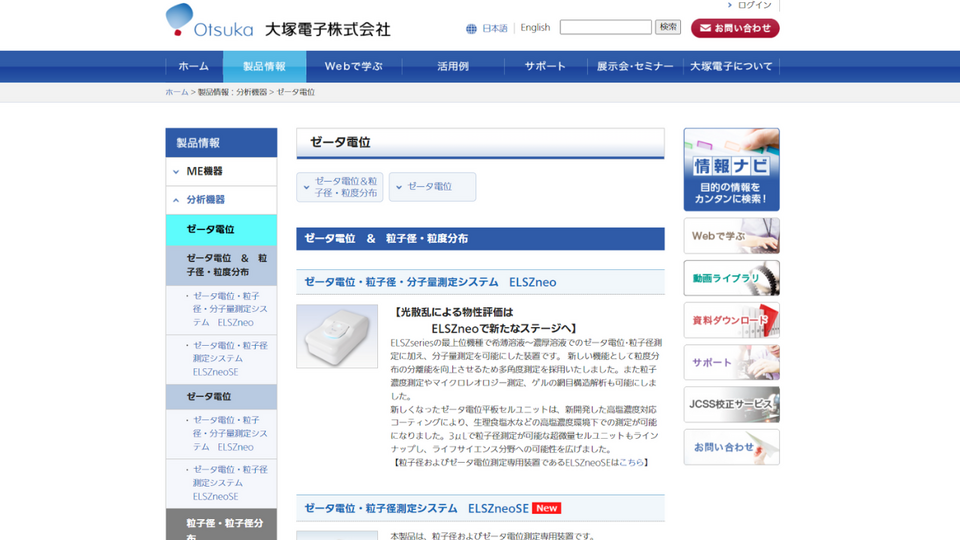960x540 pixels.
Task: Jump to ゼータ電位&粒子径・粒度分布 anchor button
Action: pos(340,187)
